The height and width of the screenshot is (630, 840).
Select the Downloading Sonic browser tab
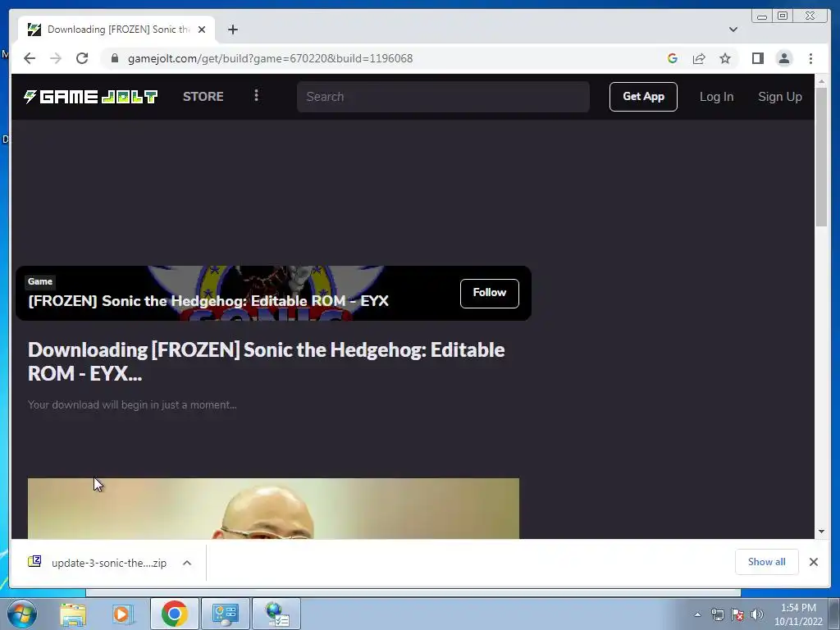(116, 30)
